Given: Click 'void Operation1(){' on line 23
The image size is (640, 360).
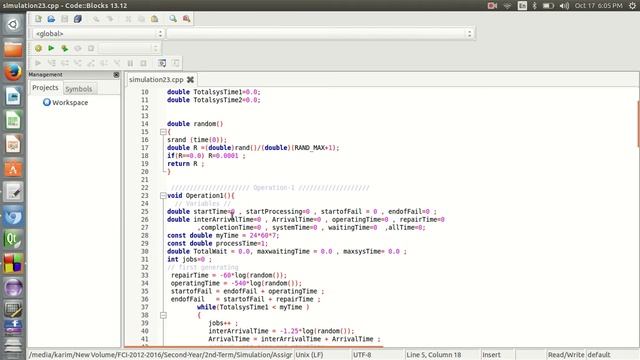Looking at the screenshot, I should 200,196.
